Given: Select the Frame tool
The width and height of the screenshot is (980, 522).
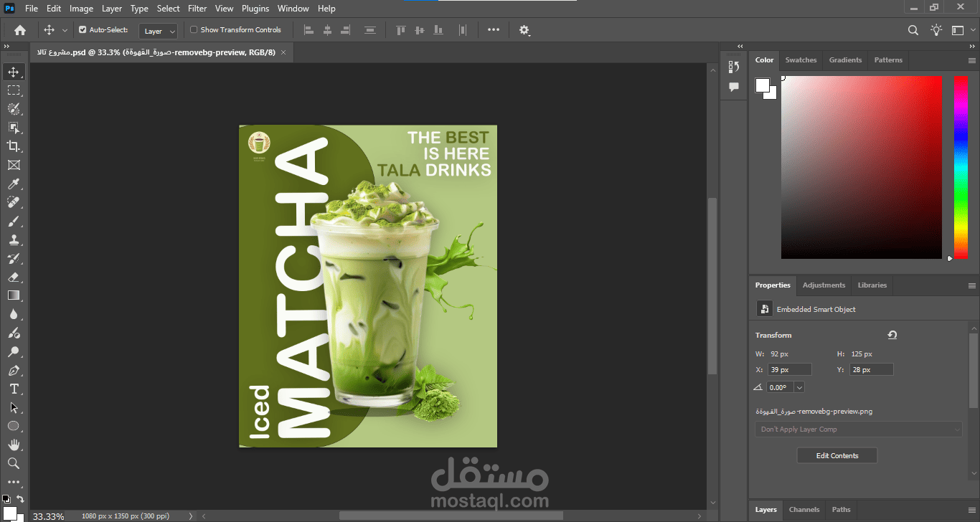Looking at the screenshot, I should pos(13,165).
